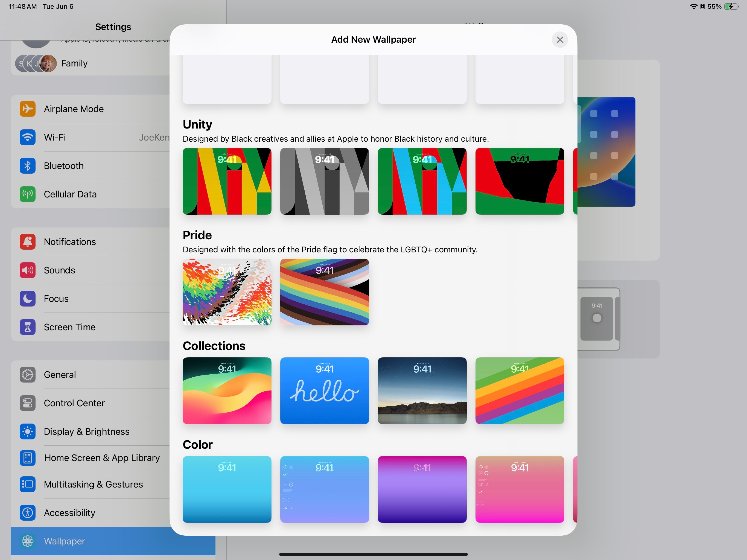Tap the Collections section heading
747x560 pixels.
tap(214, 346)
